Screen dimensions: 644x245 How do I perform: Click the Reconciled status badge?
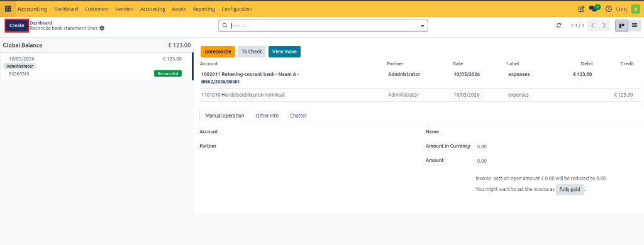[168, 73]
